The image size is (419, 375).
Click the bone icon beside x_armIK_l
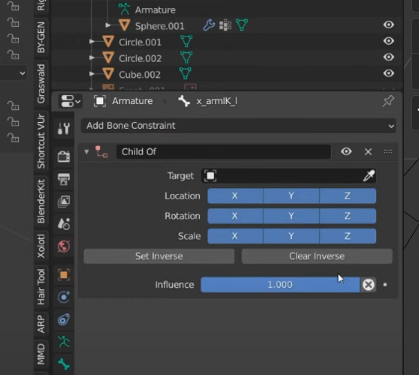tap(184, 101)
